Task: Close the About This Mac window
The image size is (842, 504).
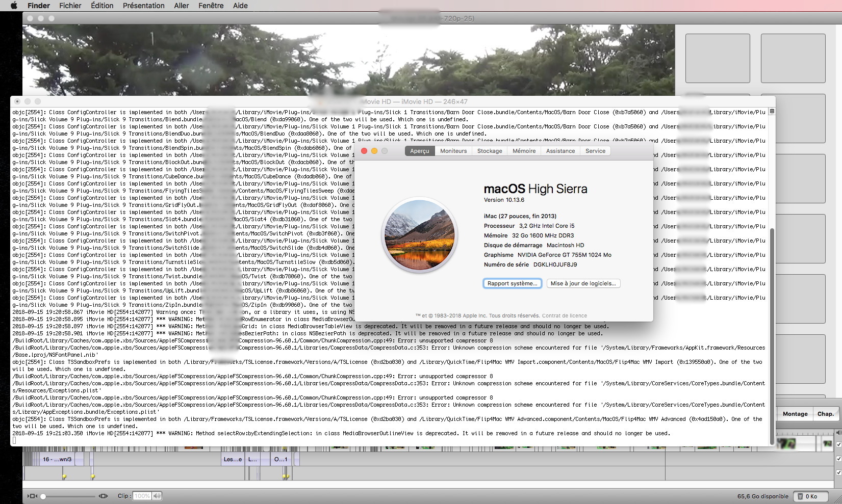Action: (x=364, y=151)
